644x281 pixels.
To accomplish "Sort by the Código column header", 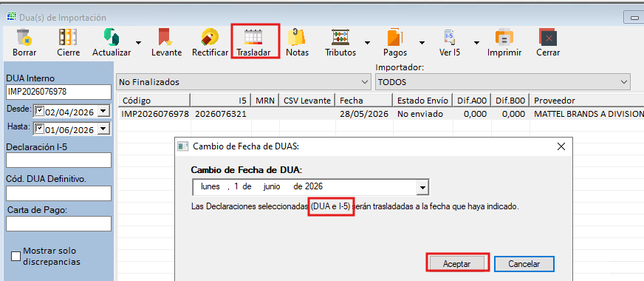I will [x=154, y=101].
